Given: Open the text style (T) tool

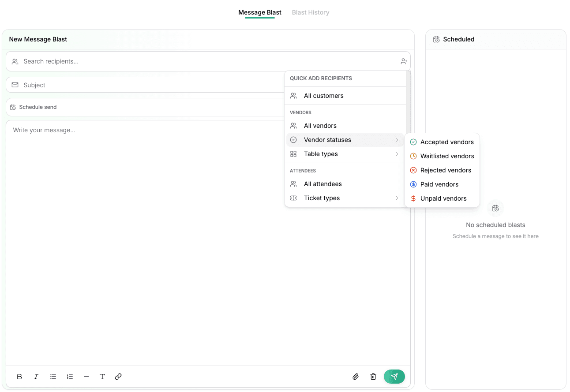Looking at the screenshot, I should pyautogui.click(x=102, y=377).
